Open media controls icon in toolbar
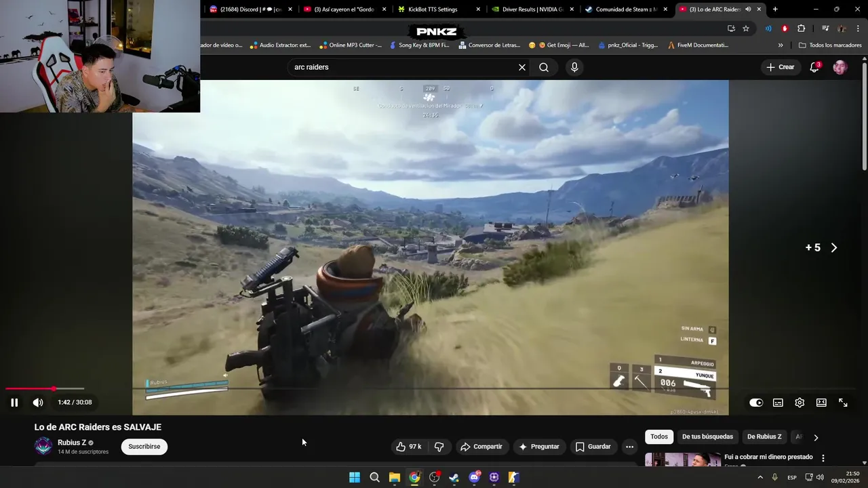The image size is (868, 488). 825,28
